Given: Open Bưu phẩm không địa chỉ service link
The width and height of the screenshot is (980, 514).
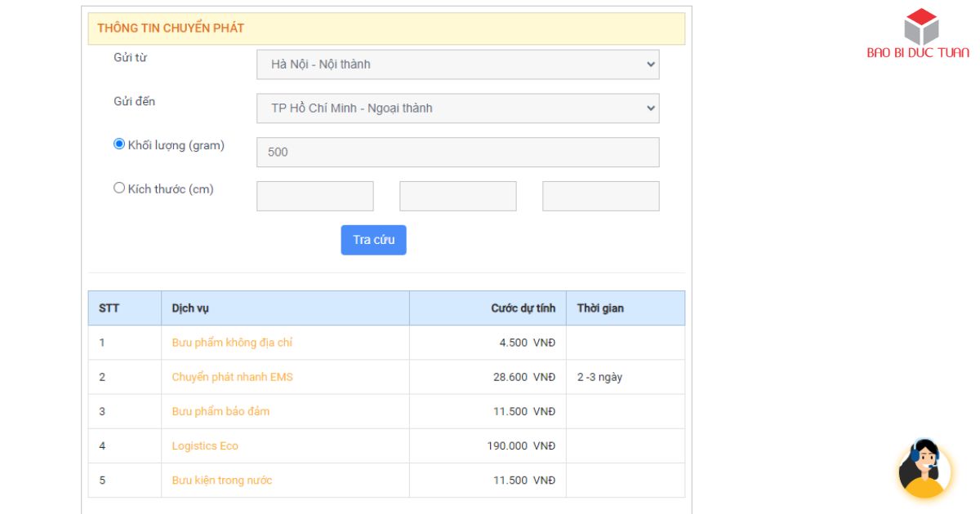Looking at the screenshot, I should pos(232,343).
